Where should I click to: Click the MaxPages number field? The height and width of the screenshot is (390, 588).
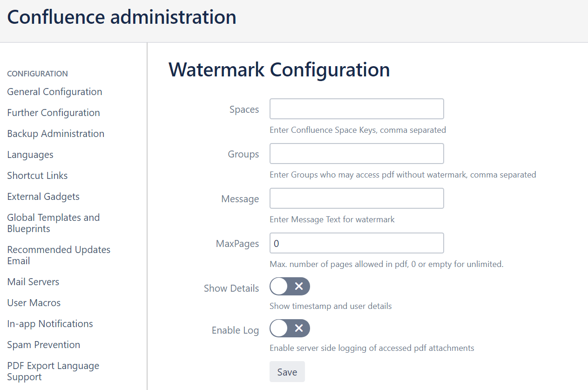click(x=357, y=243)
